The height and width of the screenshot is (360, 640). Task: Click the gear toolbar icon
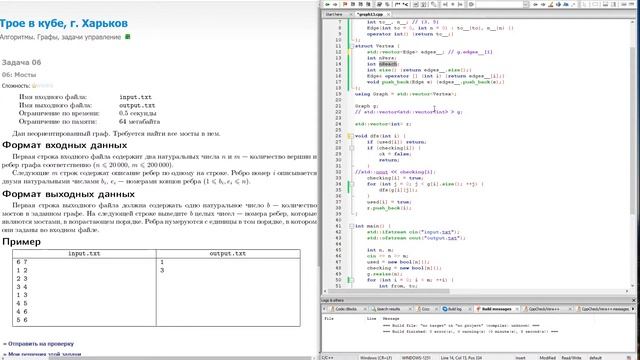click(x=471, y=4)
